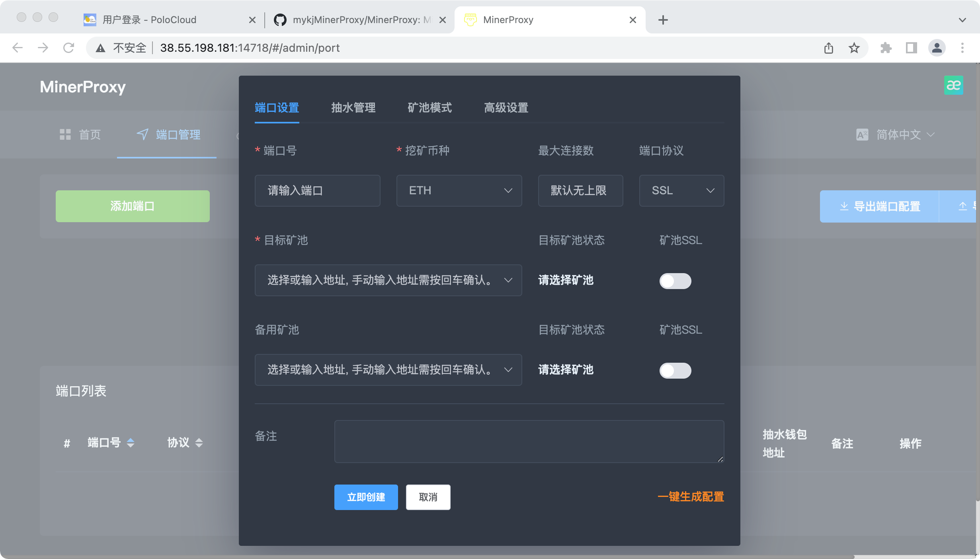Enable 矿池SSL for the 备用矿池

tap(675, 371)
